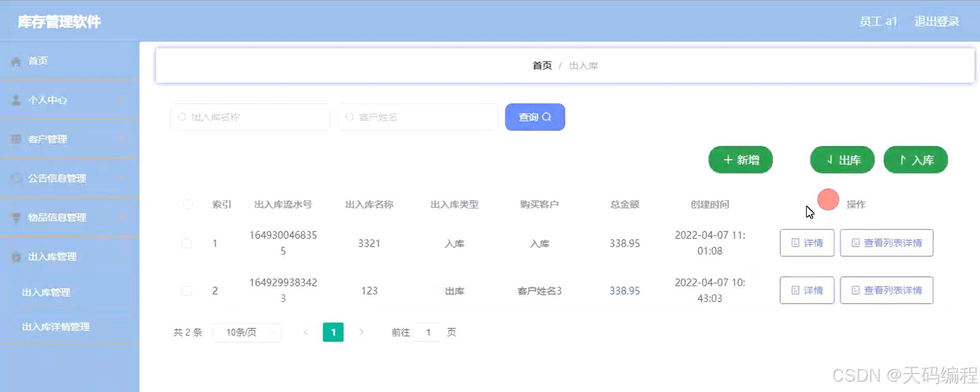Click the icon beside 公告信息管理
Image resolution: width=980 pixels, height=392 pixels.
tap(16, 178)
